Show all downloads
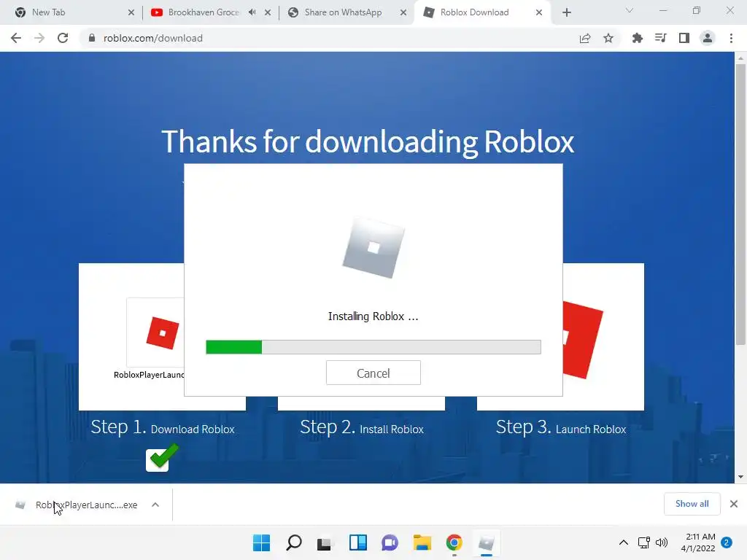The height and width of the screenshot is (560, 747). point(692,504)
